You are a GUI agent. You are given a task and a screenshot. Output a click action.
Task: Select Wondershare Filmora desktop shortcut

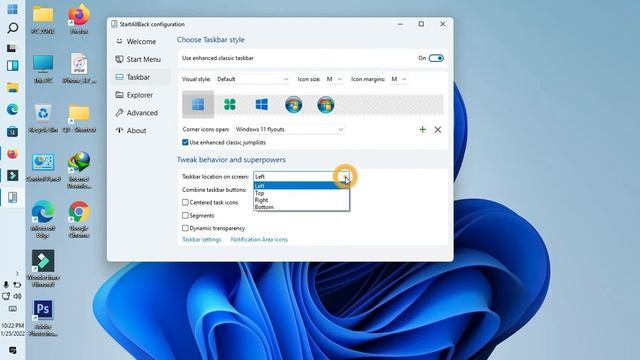pos(43,269)
